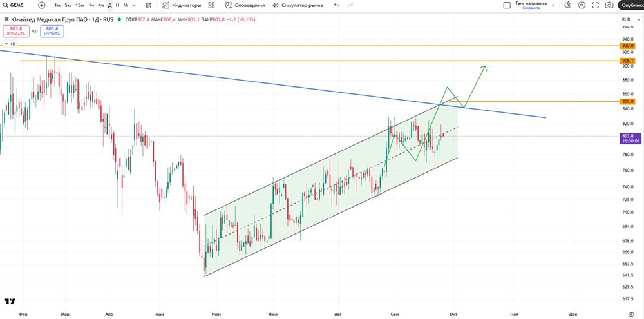The height and width of the screenshot is (319, 644).
Task: Add a symbol to compare with the plus icon
Action: tap(41, 5)
